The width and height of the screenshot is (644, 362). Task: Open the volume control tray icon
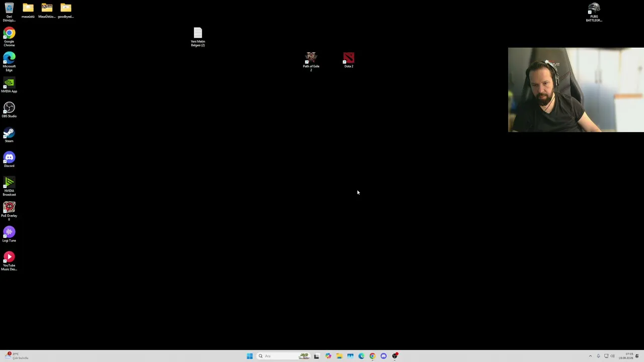(x=612, y=356)
